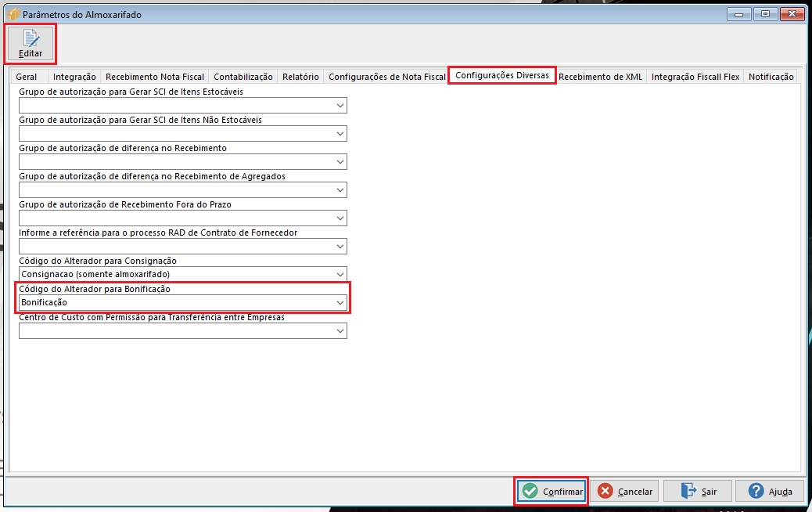812x512 pixels.
Task: Click the Confirmar button
Action: tap(552, 491)
